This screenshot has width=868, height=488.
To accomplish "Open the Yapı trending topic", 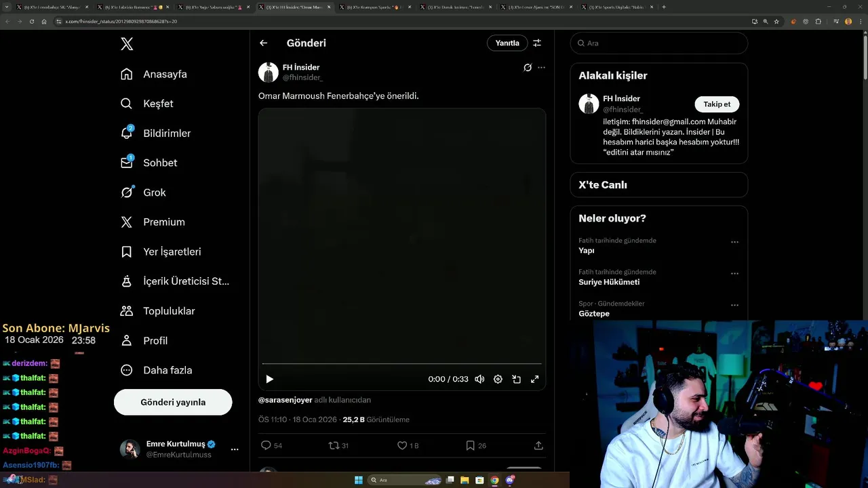I will point(587,251).
